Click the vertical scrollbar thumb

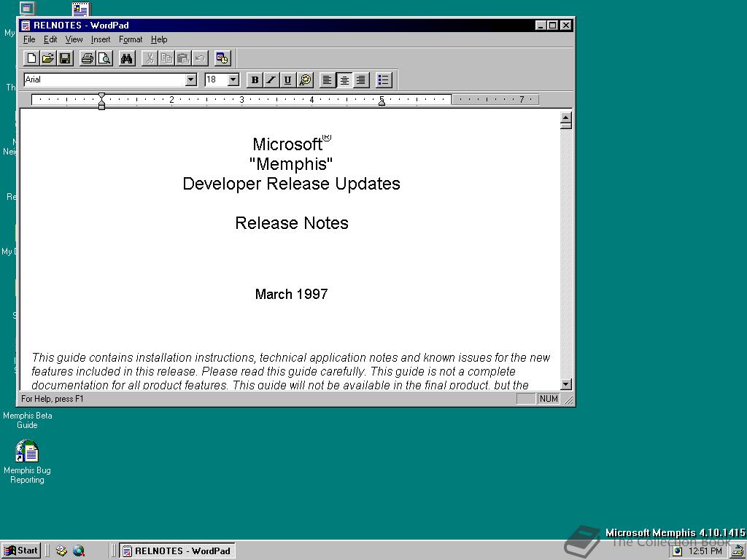[x=566, y=125]
